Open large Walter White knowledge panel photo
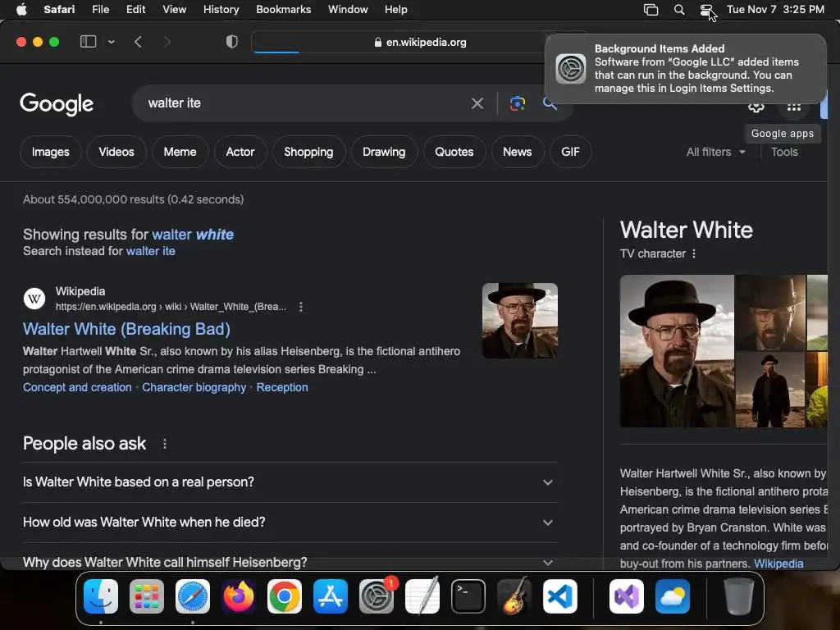Image resolution: width=840 pixels, height=630 pixels. click(677, 351)
